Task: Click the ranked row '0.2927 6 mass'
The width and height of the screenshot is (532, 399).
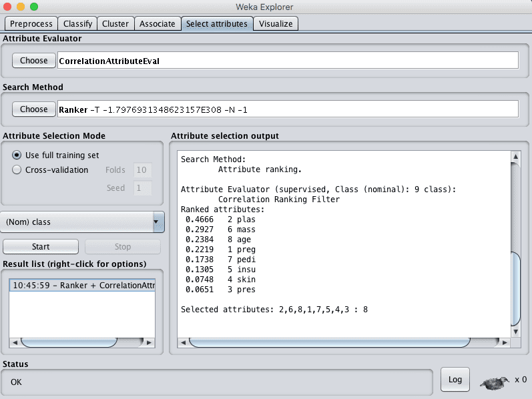Action: click(220, 230)
